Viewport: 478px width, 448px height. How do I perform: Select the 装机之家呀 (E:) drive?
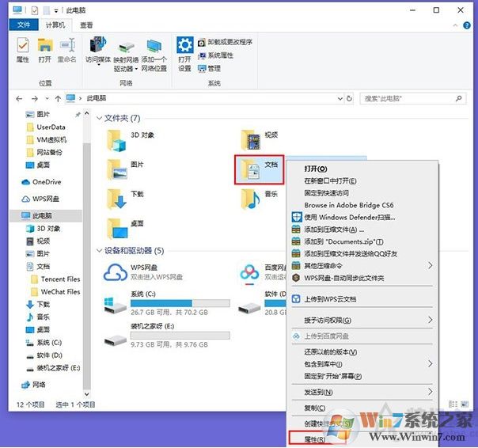click(x=167, y=335)
